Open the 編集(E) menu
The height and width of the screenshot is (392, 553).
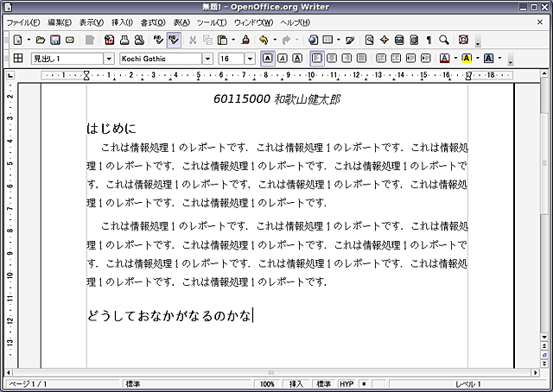coord(60,22)
